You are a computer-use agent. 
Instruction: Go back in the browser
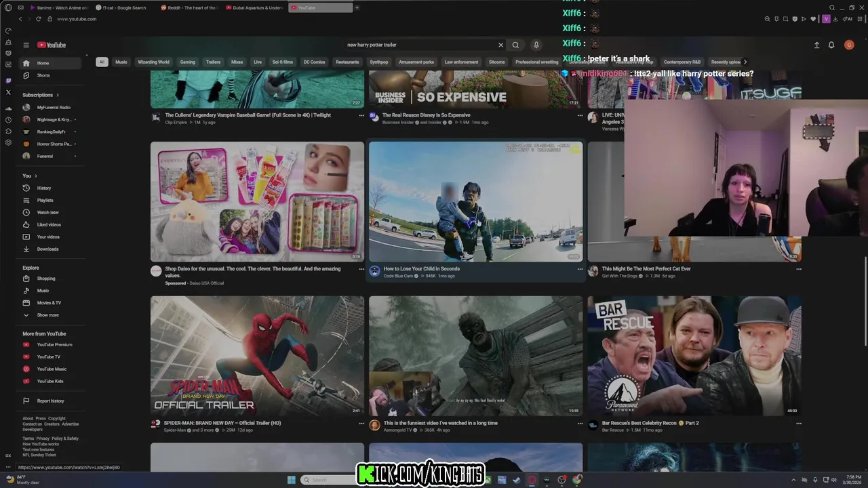(20, 19)
